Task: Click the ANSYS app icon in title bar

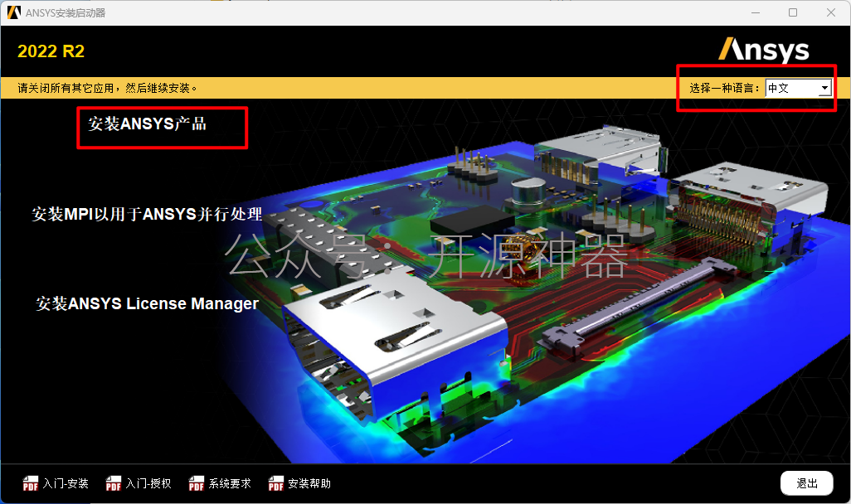Action: 14,12
